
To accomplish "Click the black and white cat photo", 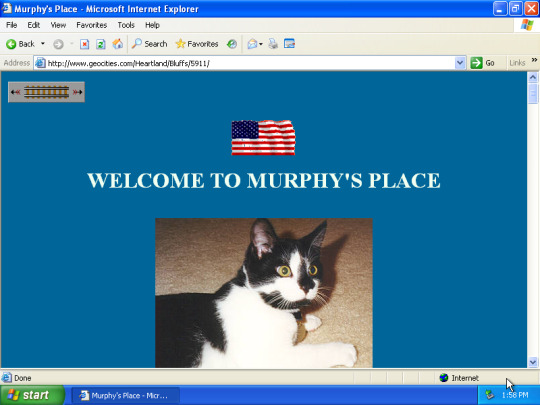I will pos(264,293).
